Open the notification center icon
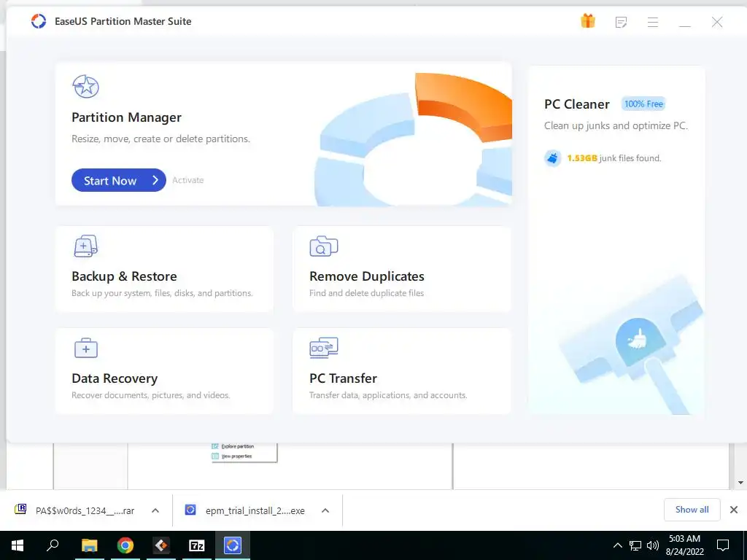747x560 pixels. (723, 545)
